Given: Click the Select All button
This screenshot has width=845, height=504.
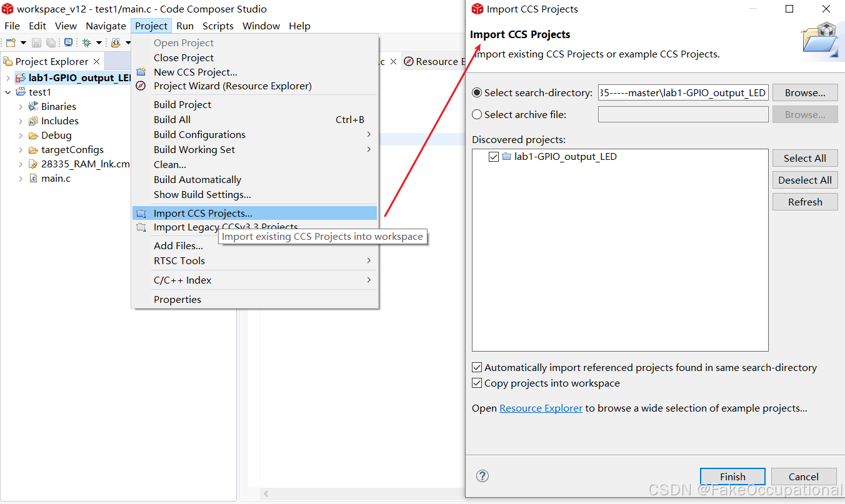Looking at the screenshot, I should coord(805,158).
